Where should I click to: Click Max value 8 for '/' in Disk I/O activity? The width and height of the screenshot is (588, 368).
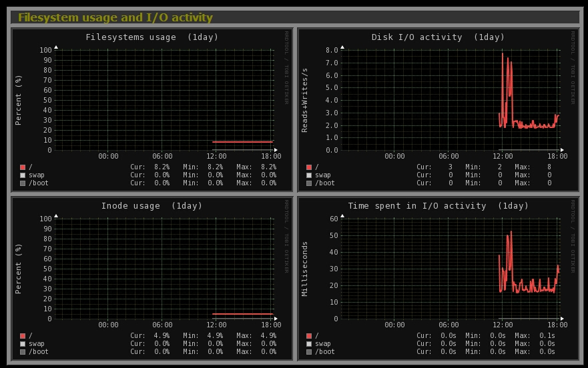[x=549, y=167]
